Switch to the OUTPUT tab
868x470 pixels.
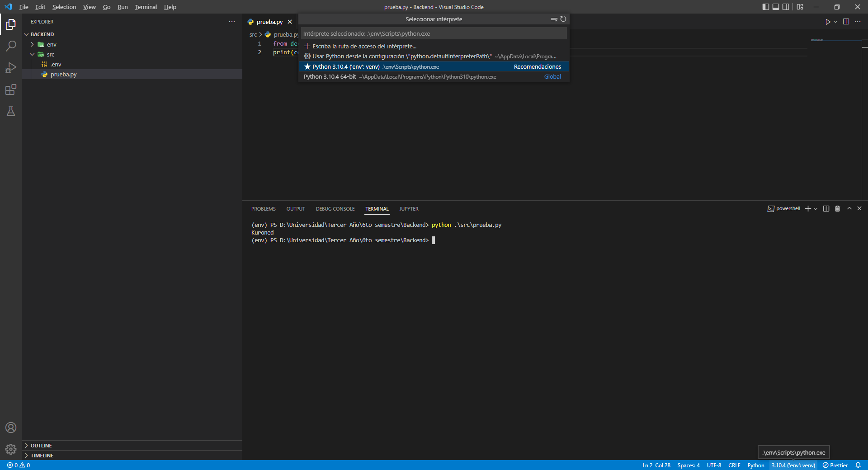(296, 209)
